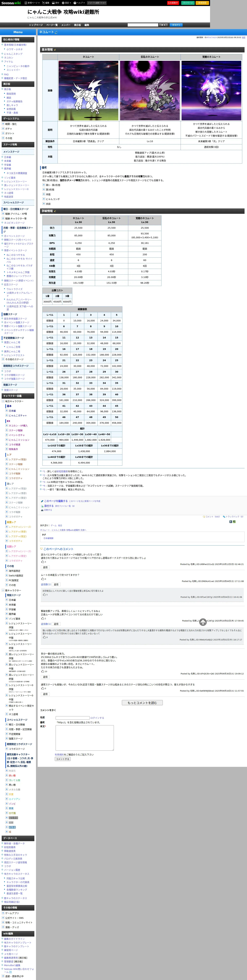Screen dimensions: 247x980
Task: Click the トラックバック(0) icon
Action: [224, 517]
